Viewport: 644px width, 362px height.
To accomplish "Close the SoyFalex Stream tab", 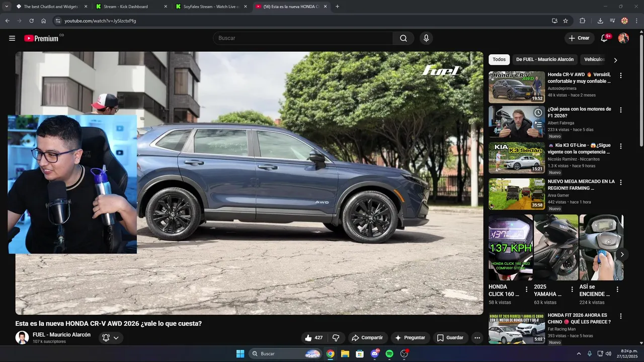I will pyautogui.click(x=246, y=7).
